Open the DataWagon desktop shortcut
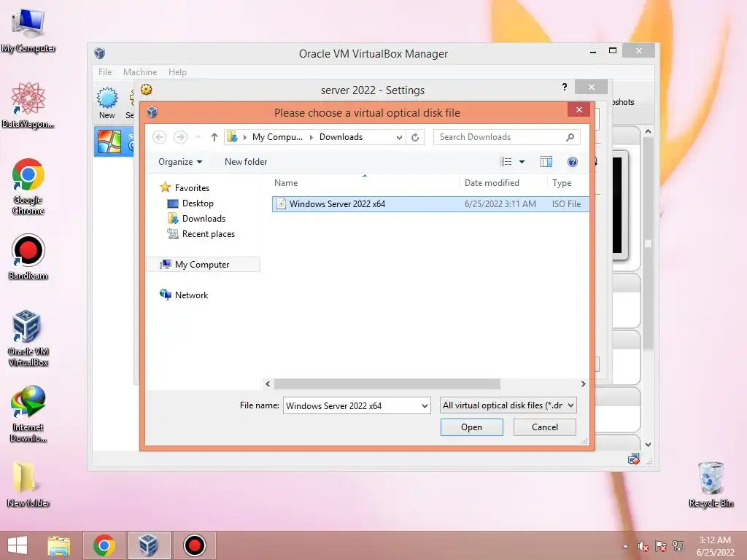This screenshot has width=747, height=560. coord(28,106)
